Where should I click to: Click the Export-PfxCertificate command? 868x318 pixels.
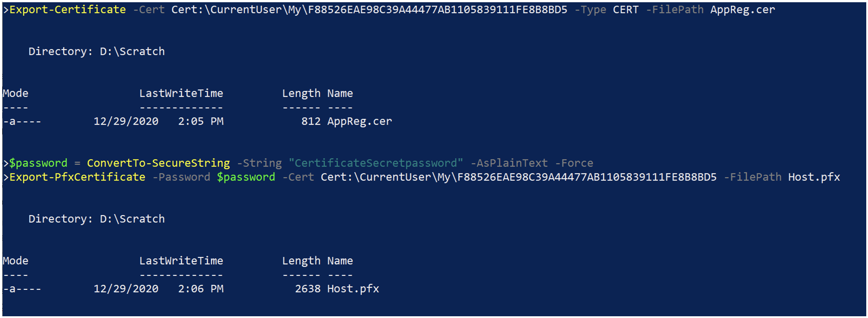pyautogui.click(x=77, y=177)
